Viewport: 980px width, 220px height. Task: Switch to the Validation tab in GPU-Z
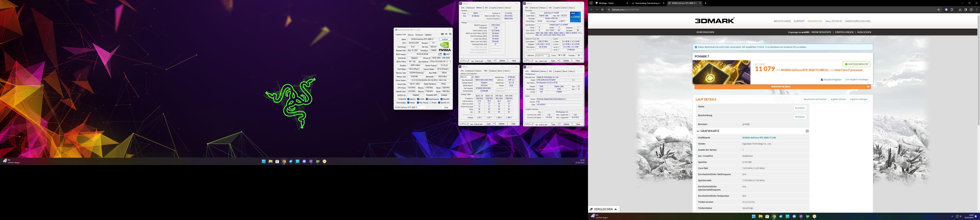click(x=428, y=35)
